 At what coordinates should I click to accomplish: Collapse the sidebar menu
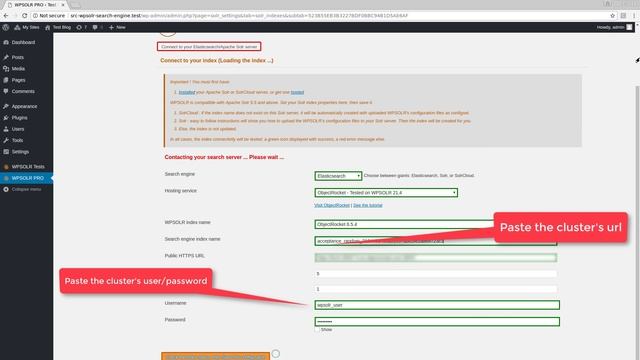point(26,189)
